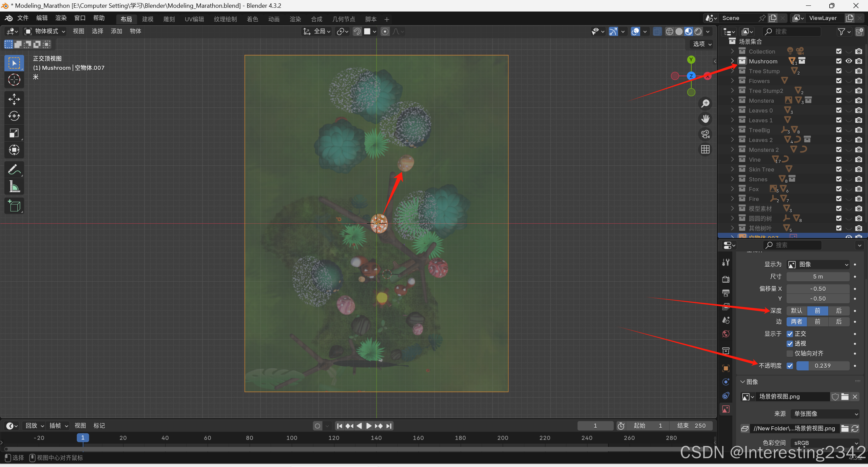Open the 显示为 图像 dropdown
Viewport: 868px width, 467px height.
coord(818,264)
